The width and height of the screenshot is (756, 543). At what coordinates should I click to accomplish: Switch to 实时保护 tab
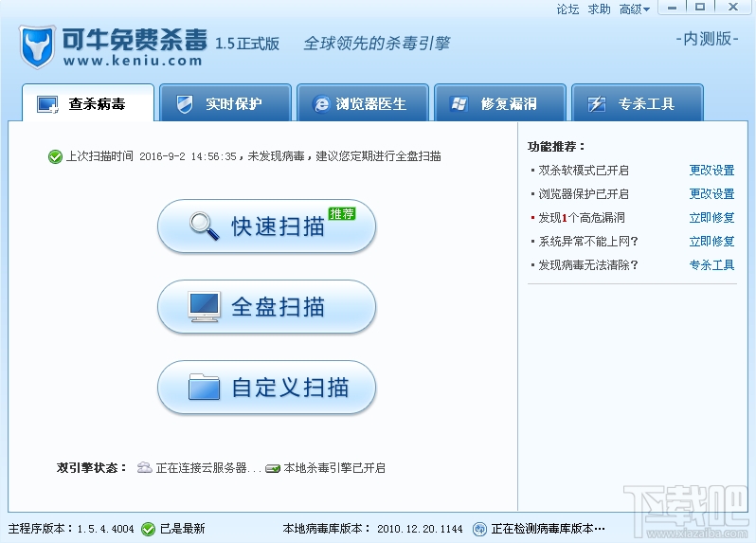[x=225, y=102]
